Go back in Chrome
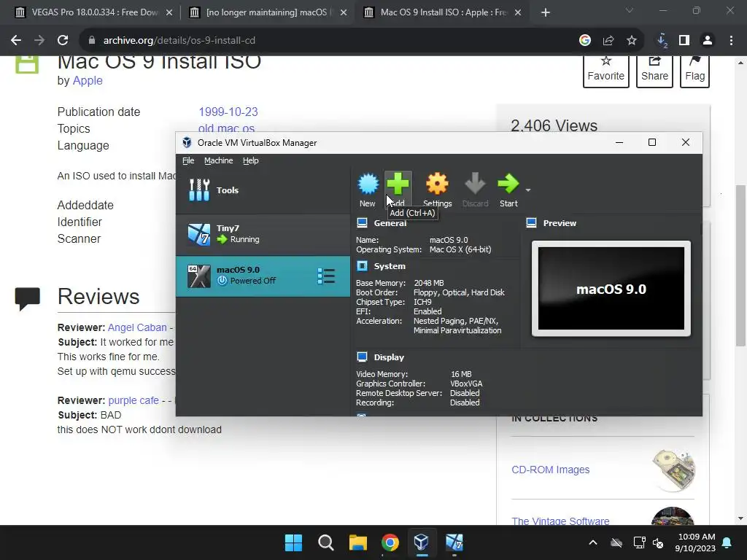747x560 pixels. (x=16, y=41)
